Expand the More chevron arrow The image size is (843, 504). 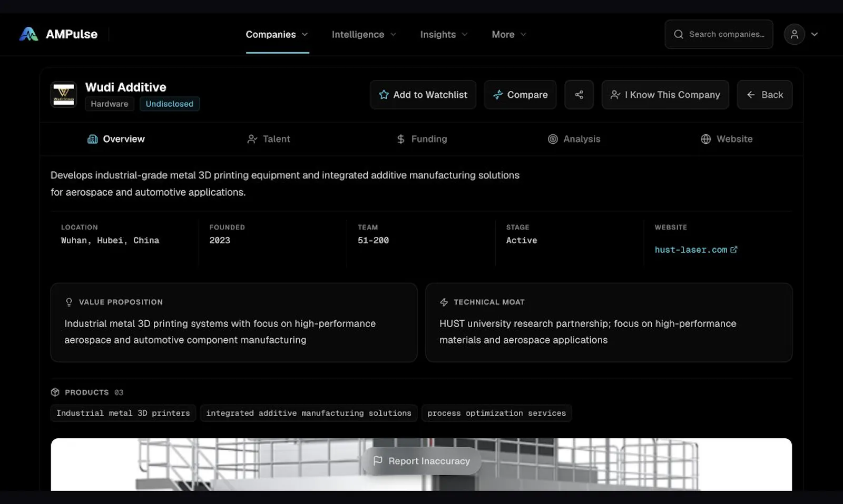[x=523, y=34]
